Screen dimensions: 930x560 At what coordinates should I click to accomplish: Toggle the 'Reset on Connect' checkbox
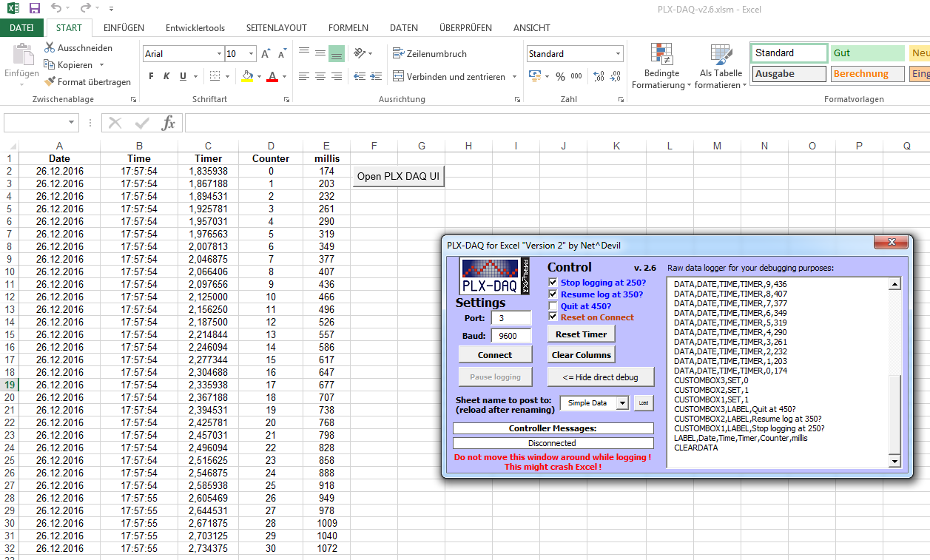pos(553,317)
